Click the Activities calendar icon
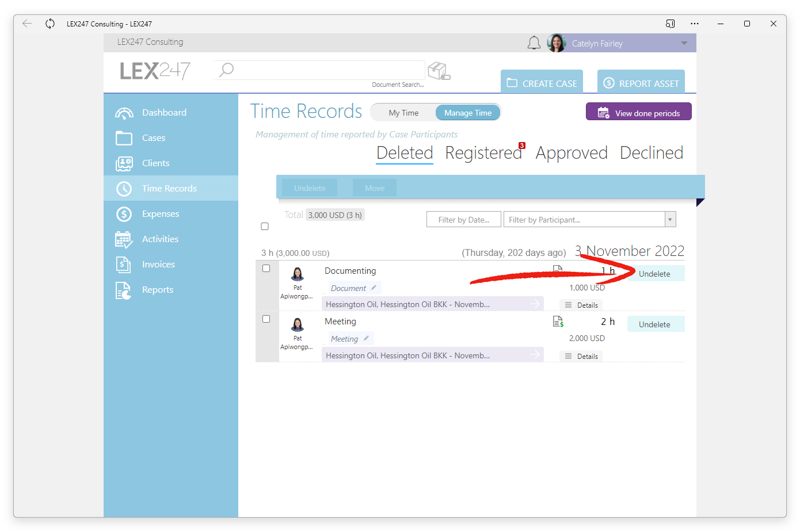 click(x=124, y=239)
